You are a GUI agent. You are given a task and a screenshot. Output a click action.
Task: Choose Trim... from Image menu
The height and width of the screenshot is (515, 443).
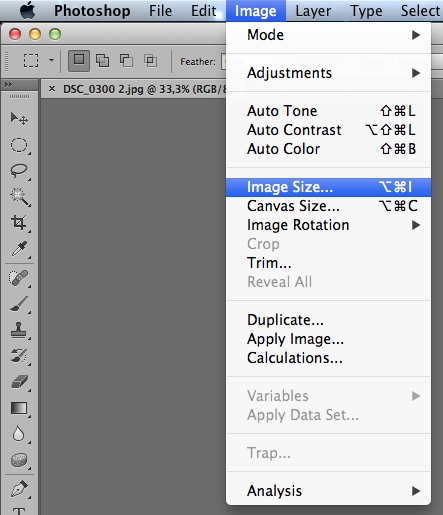[328, 263]
